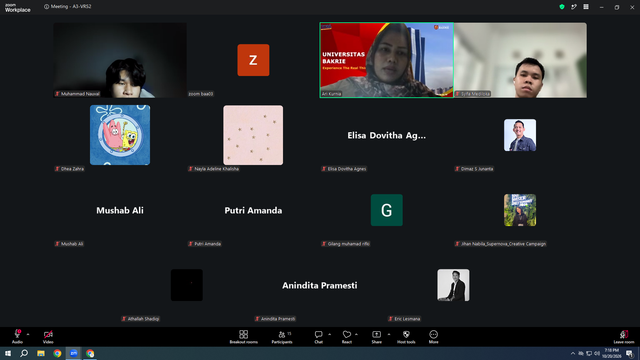Click Jihan Nabila's profile photo
Screen dimensions: 640x360
520,210
